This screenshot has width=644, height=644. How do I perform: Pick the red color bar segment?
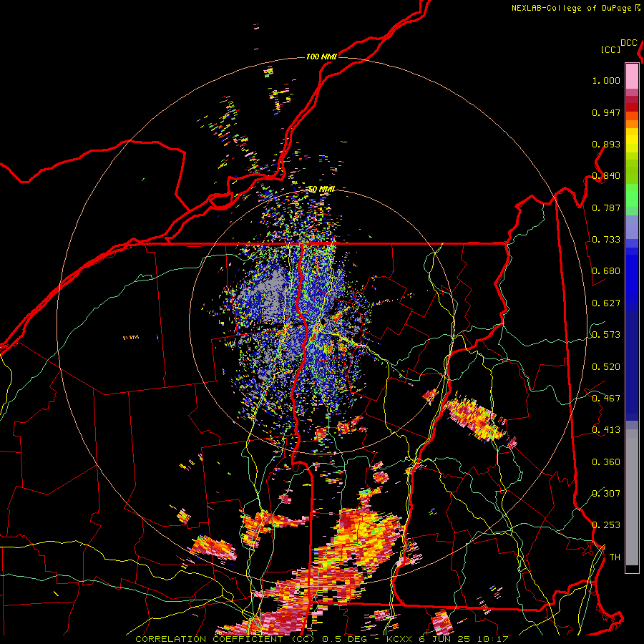(632, 107)
